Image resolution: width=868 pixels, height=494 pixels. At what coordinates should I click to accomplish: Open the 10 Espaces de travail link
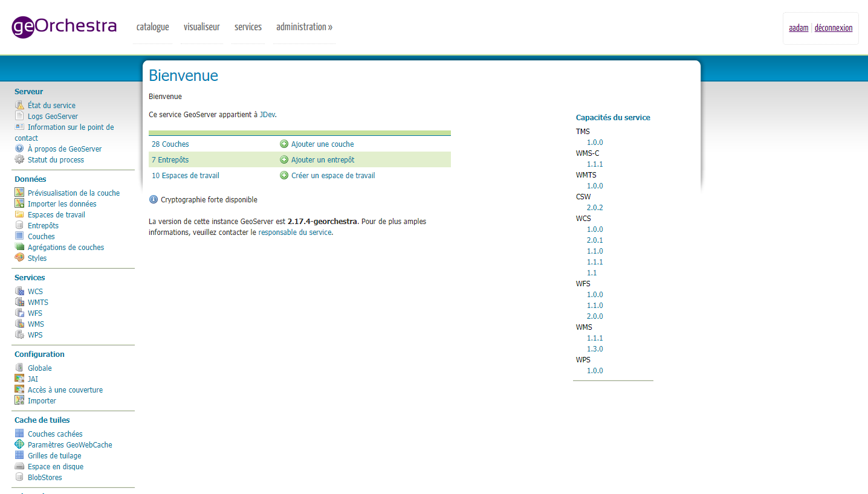tap(186, 176)
